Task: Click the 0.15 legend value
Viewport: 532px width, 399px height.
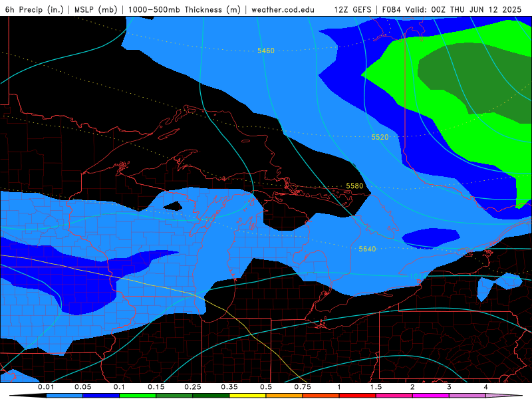Action: 156,387
